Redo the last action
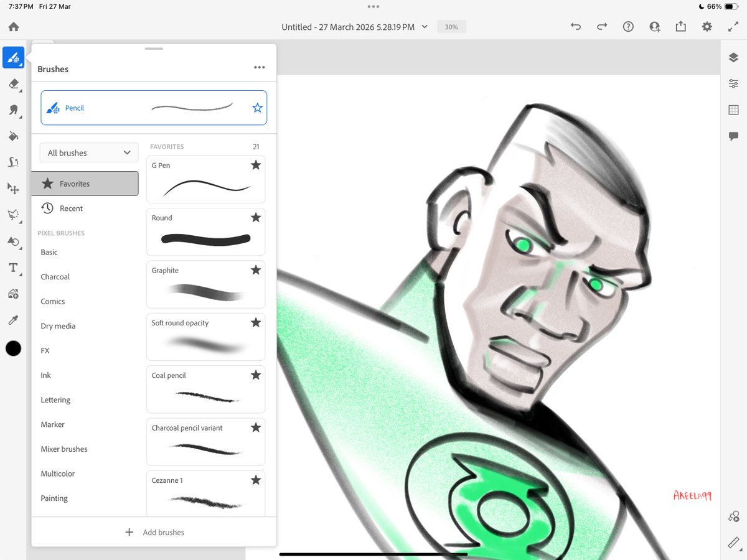The width and height of the screenshot is (747, 560). click(602, 27)
